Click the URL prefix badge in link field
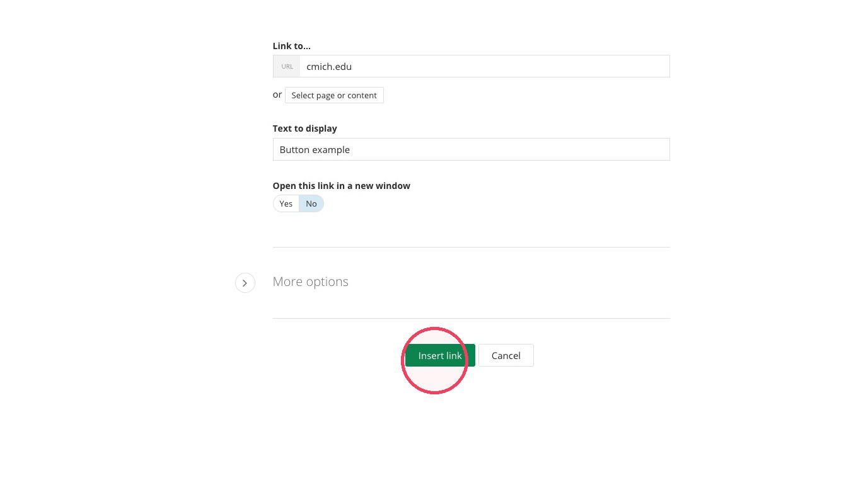The image size is (868, 485). tap(287, 66)
